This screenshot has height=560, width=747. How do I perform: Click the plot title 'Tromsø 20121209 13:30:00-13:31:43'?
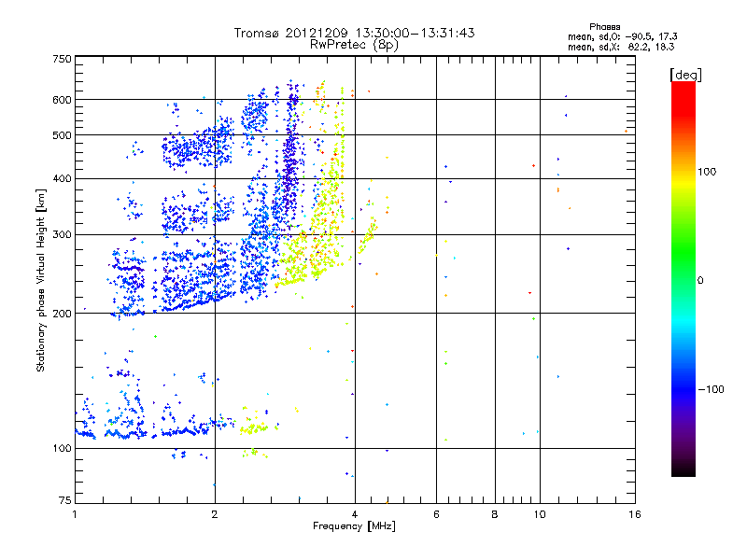(354, 33)
